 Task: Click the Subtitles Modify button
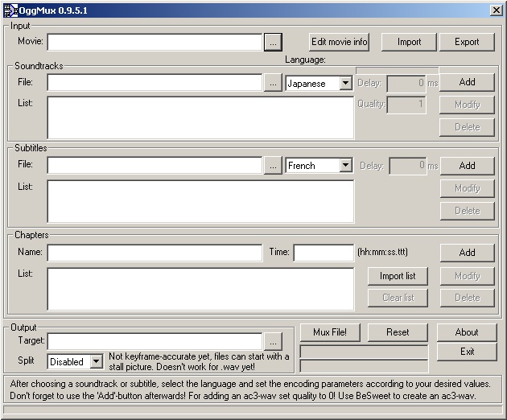coord(468,188)
